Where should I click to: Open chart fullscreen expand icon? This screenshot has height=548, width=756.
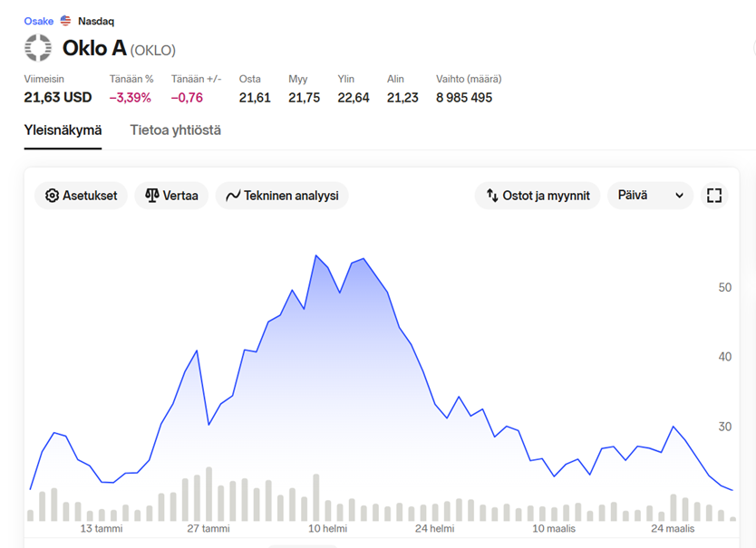(714, 196)
